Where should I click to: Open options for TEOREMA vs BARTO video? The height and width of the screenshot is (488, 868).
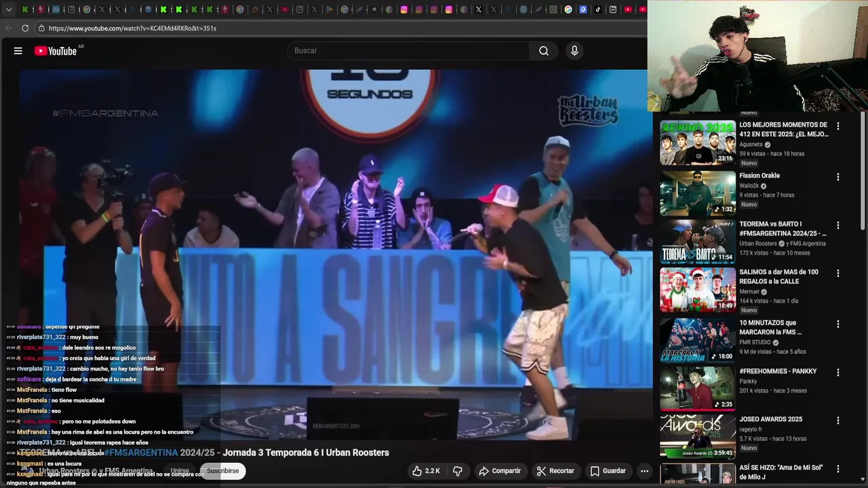tap(838, 225)
